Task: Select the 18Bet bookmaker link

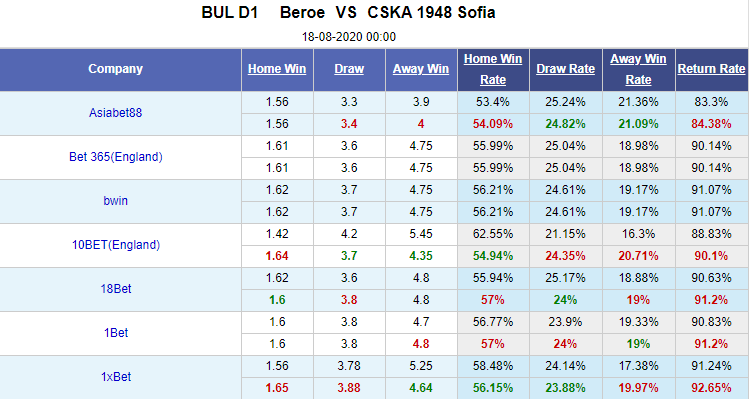Action: pyautogui.click(x=115, y=289)
